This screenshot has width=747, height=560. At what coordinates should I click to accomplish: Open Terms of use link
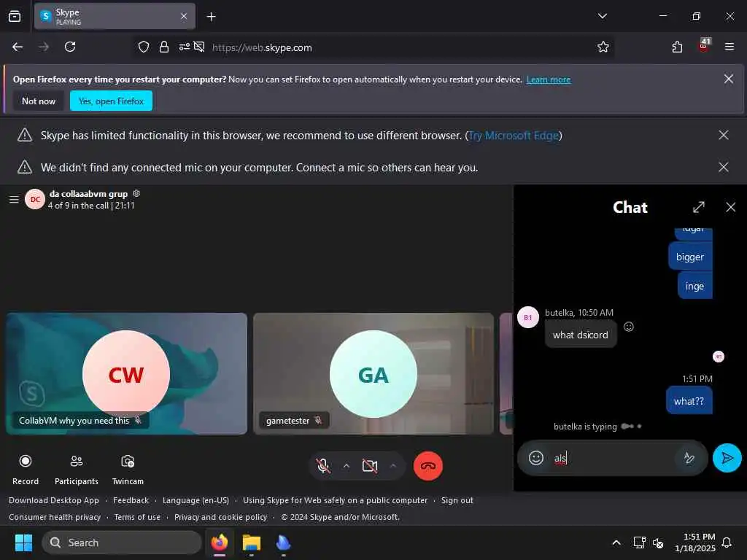coord(137,517)
